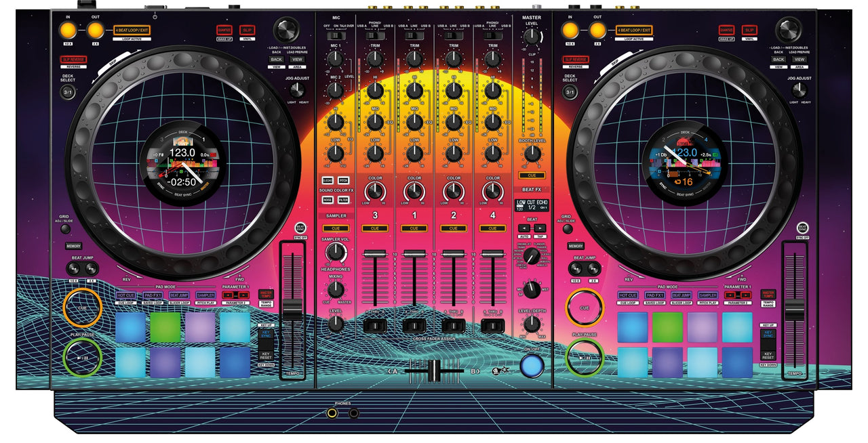Screen dimensions: 868x443
Task: Click the Sampler CUE button
Action: point(336,229)
